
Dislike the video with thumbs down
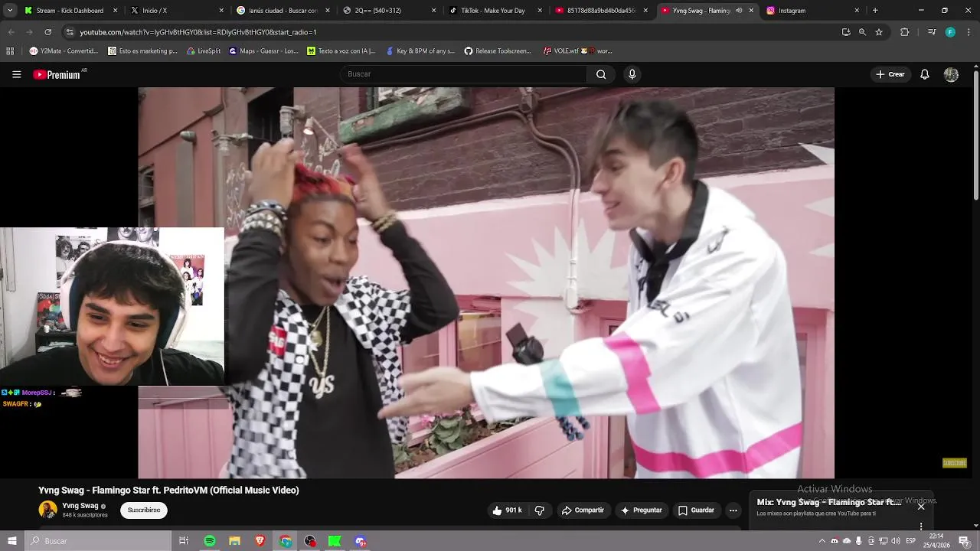point(539,510)
